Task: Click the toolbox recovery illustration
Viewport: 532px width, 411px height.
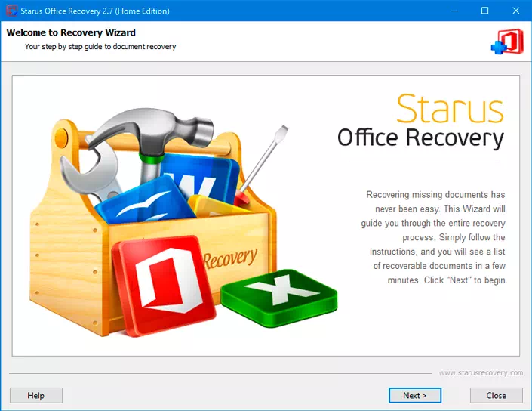Action: (183, 222)
